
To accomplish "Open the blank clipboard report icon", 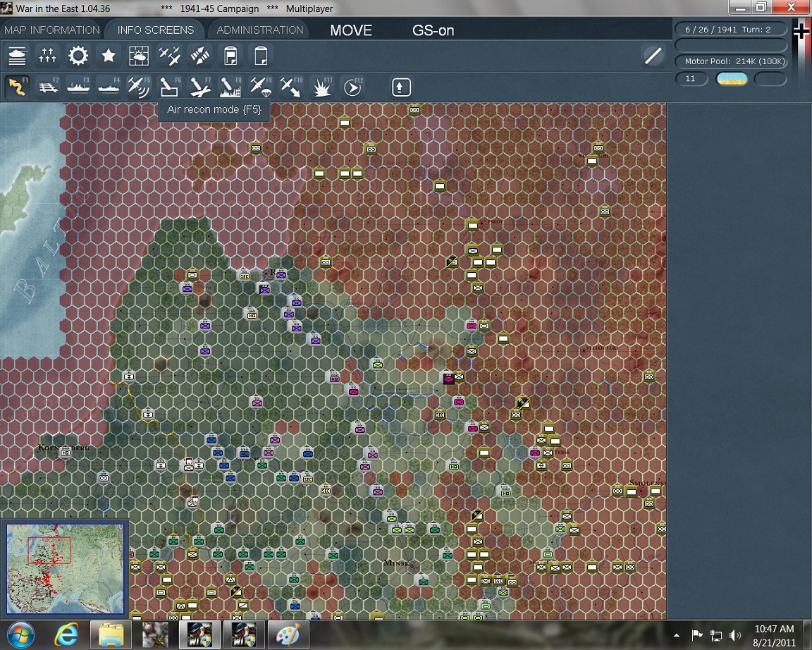I will tap(261, 56).
